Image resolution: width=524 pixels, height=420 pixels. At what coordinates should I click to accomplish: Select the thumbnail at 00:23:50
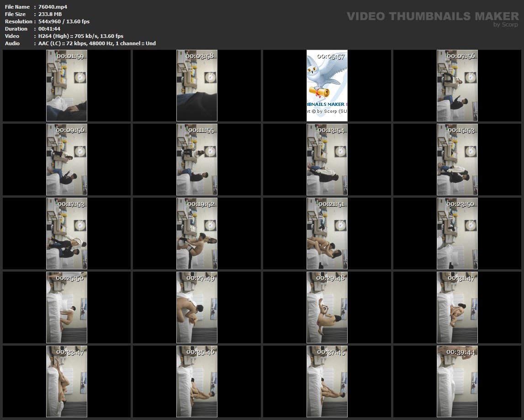point(457,233)
